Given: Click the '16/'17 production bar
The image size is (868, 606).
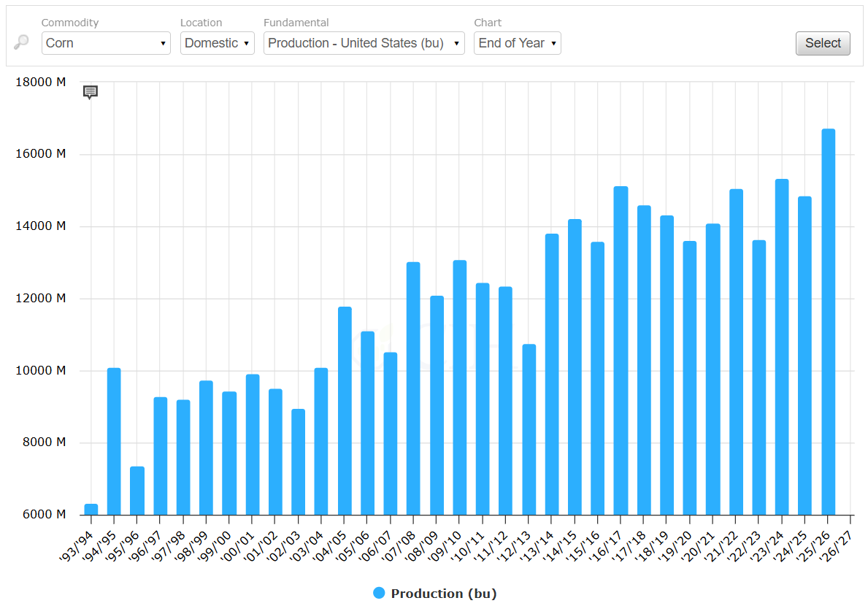Looking at the screenshot, I should click(x=621, y=350).
